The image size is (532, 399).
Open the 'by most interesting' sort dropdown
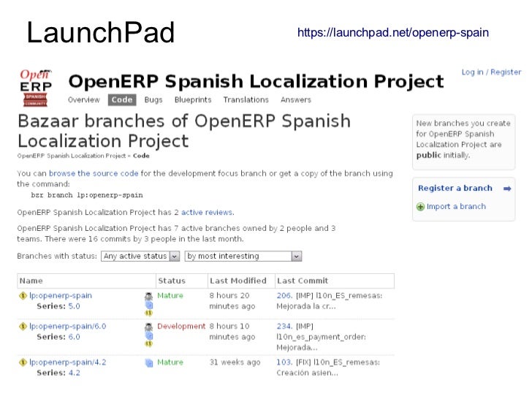coord(243,256)
